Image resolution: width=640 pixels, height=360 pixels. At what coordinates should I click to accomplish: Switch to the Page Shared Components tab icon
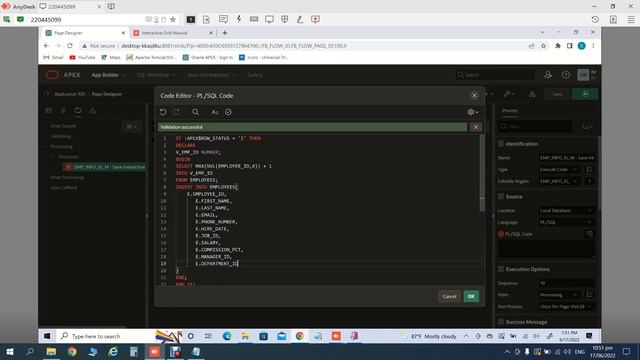click(93, 110)
